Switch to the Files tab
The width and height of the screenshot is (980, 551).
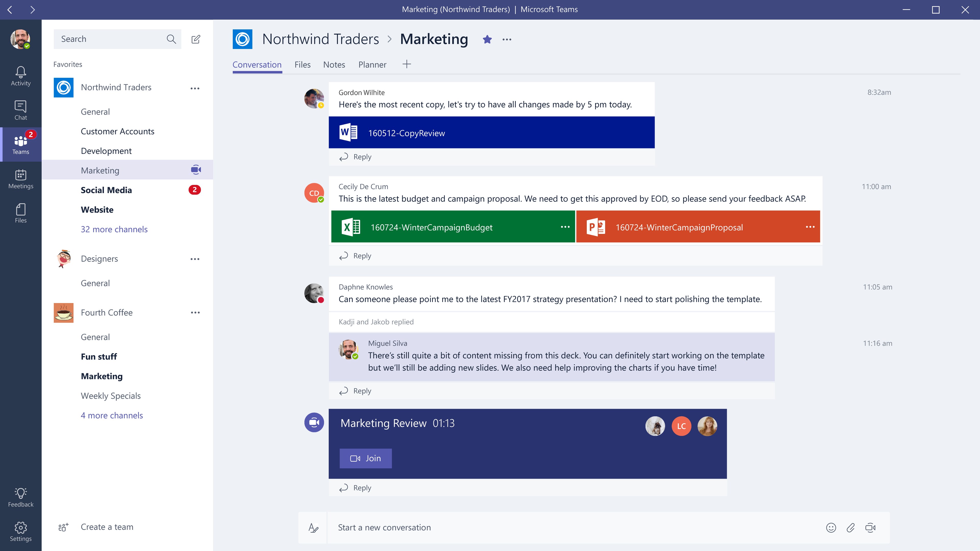coord(302,65)
